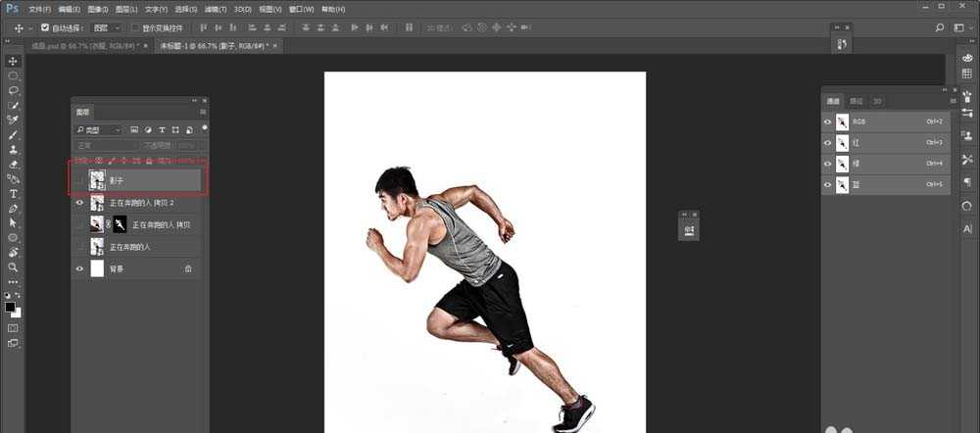This screenshot has height=433, width=980.
Task: Switch to the 路径 tab
Action: pos(856,101)
